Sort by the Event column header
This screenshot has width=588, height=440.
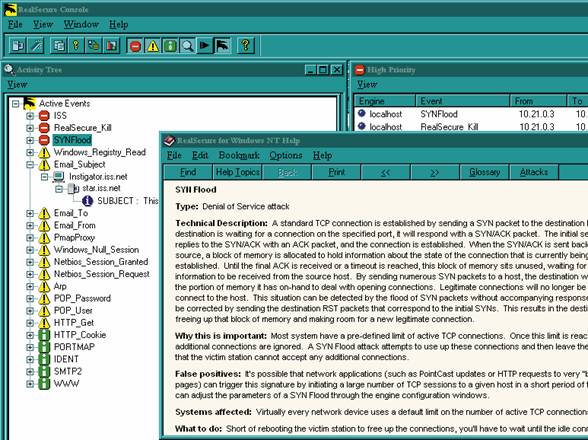pyautogui.click(x=463, y=101)
